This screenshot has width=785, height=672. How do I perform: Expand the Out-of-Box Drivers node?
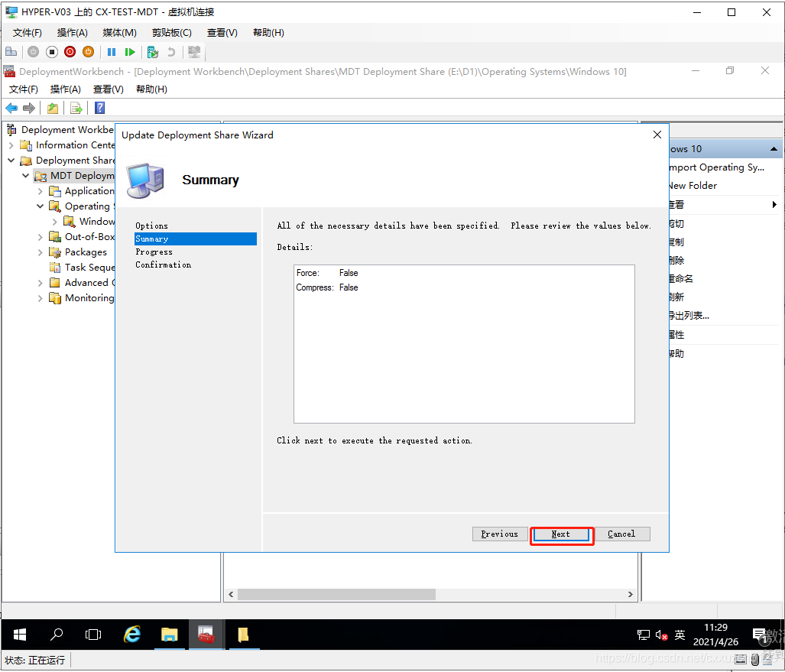(40, 237)
